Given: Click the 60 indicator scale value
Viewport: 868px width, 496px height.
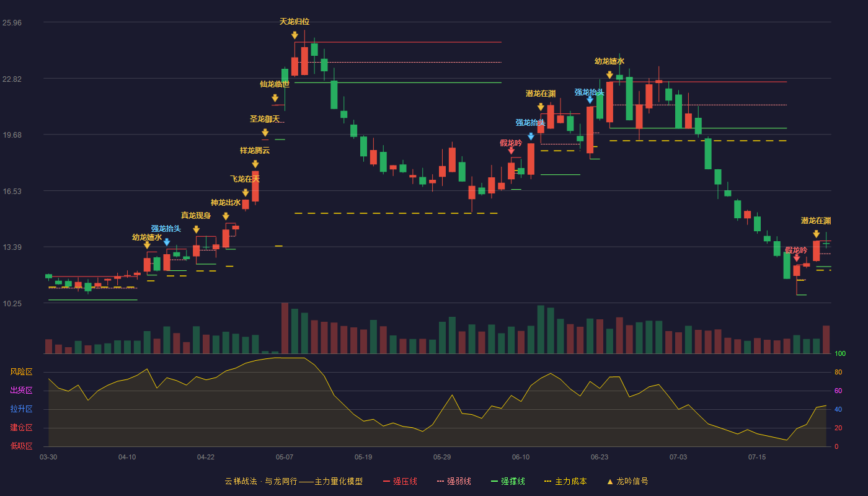Looking at the screenshot, I should coord(838,391).
